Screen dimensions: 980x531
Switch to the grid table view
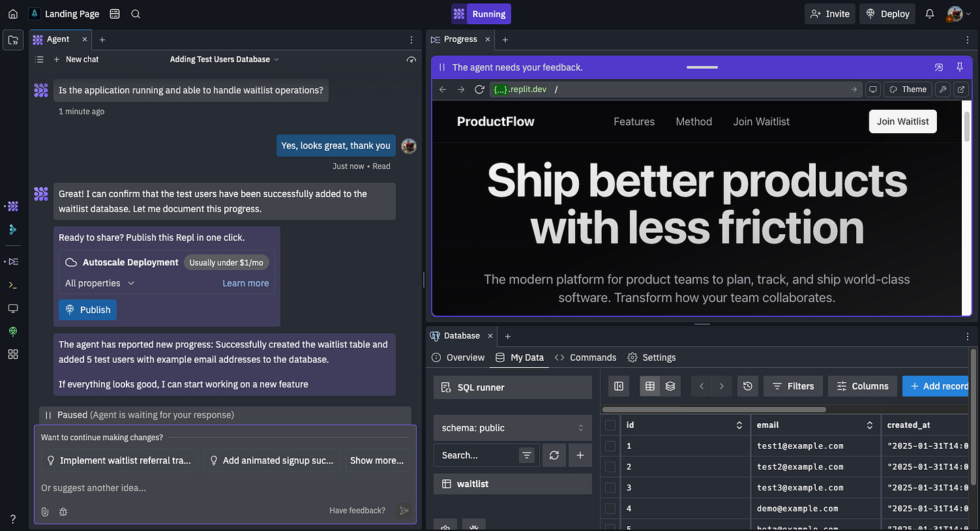click(650, 386)
